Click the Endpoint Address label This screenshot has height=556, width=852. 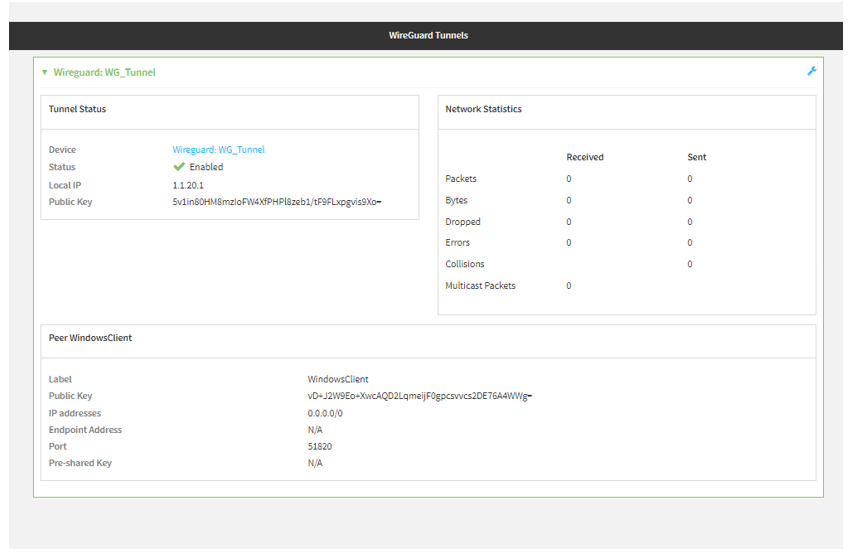[x=85, y=430]
